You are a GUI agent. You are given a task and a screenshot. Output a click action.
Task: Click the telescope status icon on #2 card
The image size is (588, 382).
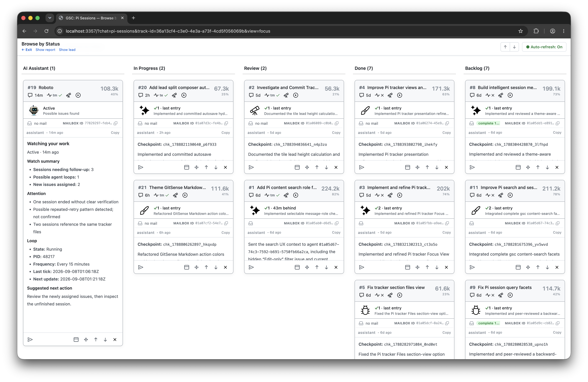pyautogui.click(x=255, y=110)
